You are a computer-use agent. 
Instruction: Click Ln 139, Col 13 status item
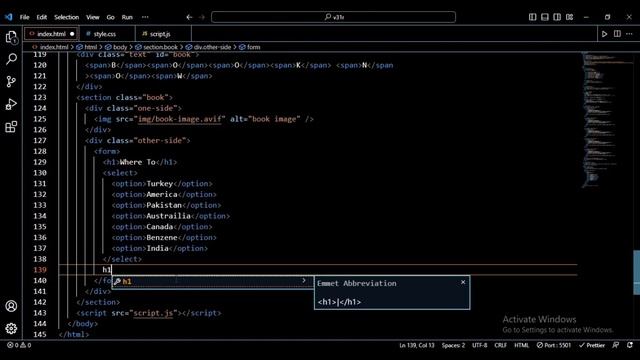pyautogui.click(x=417, y=345)
